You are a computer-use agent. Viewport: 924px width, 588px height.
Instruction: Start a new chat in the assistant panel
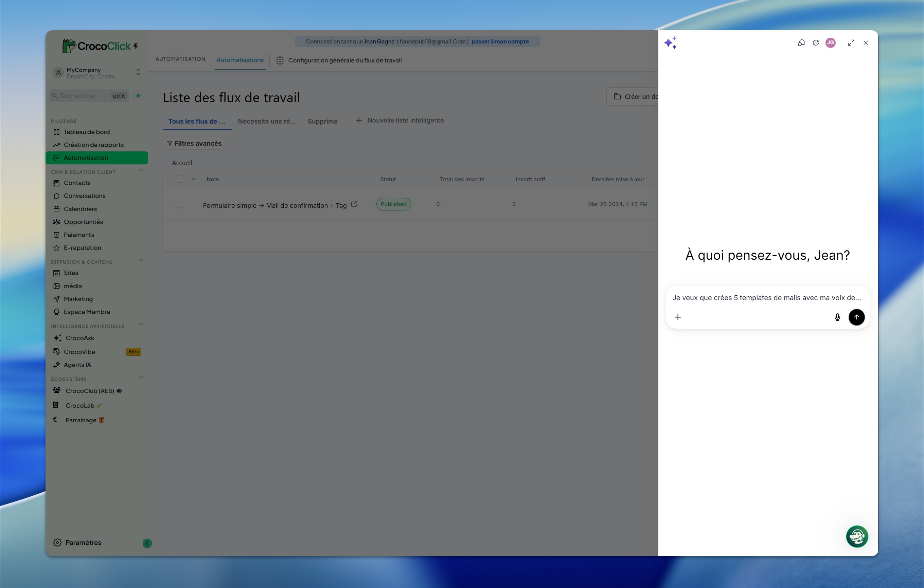coord(801,43)
